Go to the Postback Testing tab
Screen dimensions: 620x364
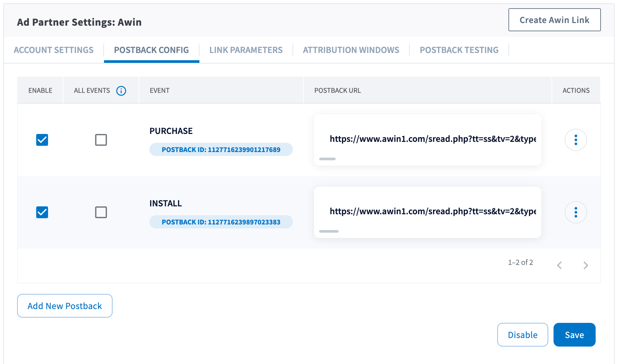point(459,50)
